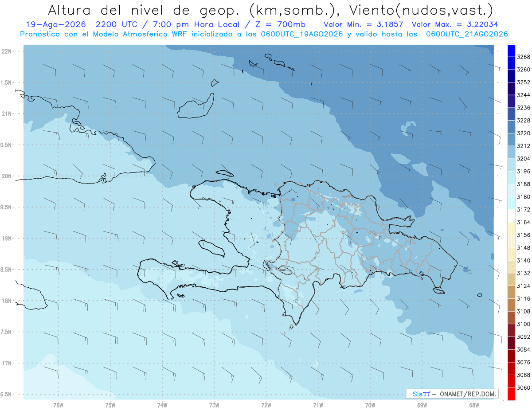Click the '3132' color scale value

tap(523, 273)
